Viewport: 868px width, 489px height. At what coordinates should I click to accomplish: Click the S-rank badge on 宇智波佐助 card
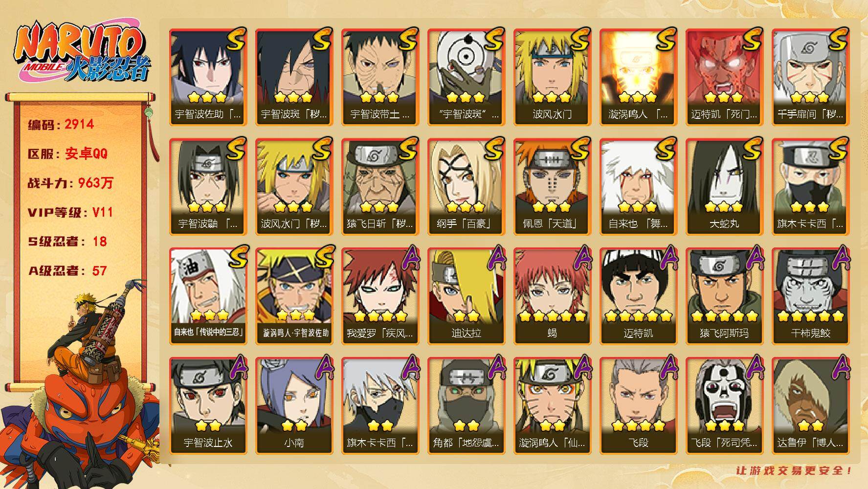click(236, 39)
